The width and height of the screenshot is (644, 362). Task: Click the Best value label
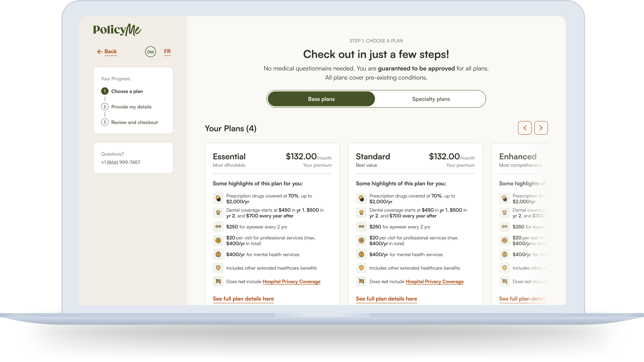pos(366,165)
